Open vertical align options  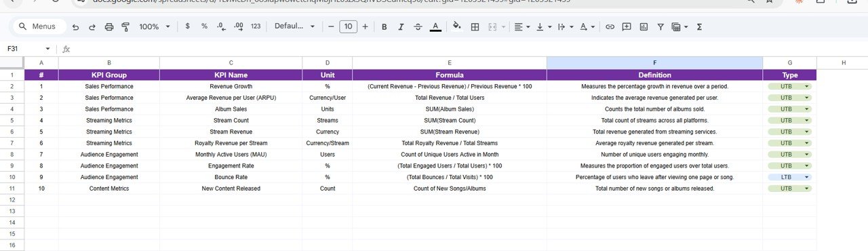pyautogui.click(x=543, y=26)
